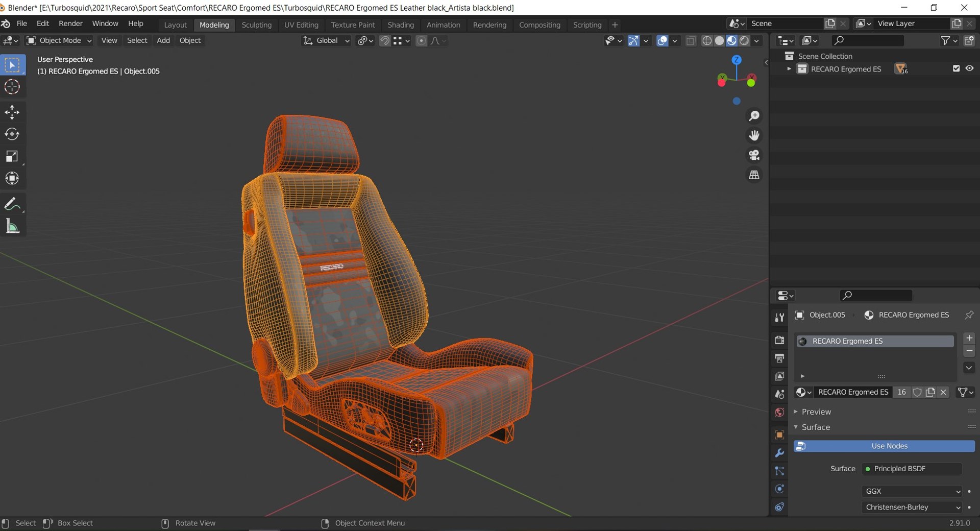The image size is (980, 531).
Task: Switch to the Shading workspace tab
Action: pyautogui.click(x=401, y=25)
